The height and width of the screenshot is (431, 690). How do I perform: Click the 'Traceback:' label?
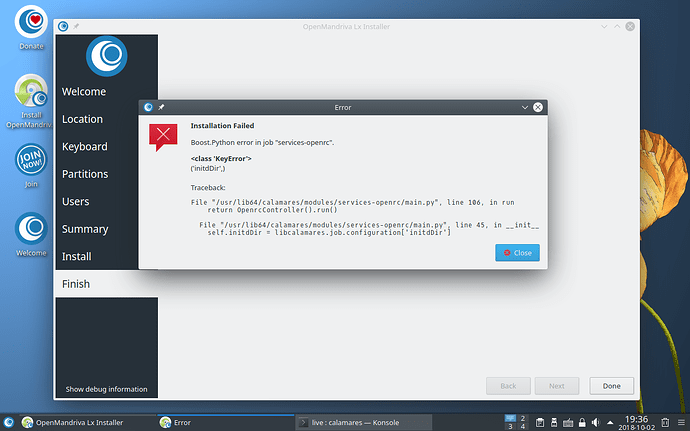click(208, 188)
